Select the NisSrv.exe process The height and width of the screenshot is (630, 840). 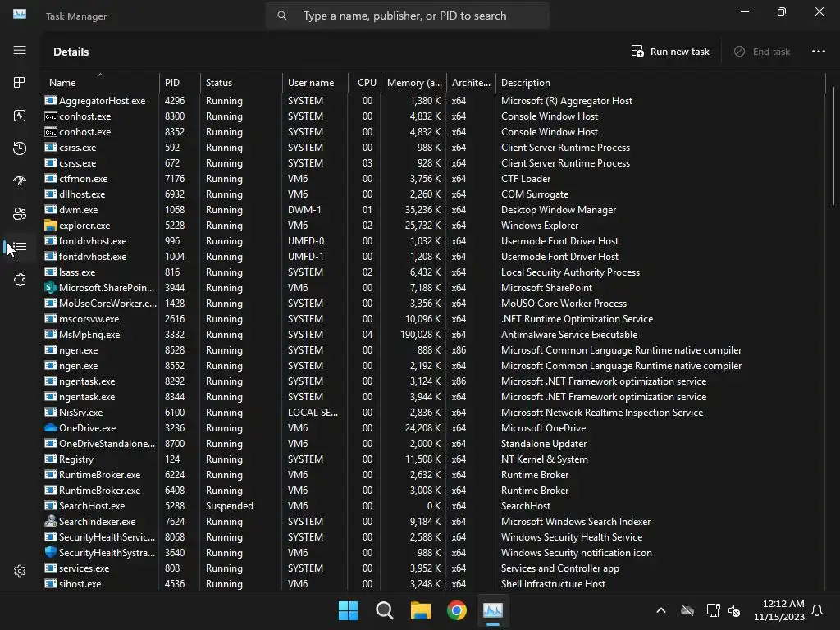pyautogui.click(x=433, y=413)
